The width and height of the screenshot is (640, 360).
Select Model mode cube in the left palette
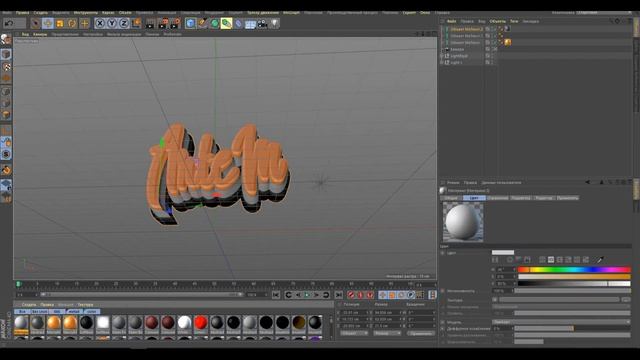click(x=6, y=54)
